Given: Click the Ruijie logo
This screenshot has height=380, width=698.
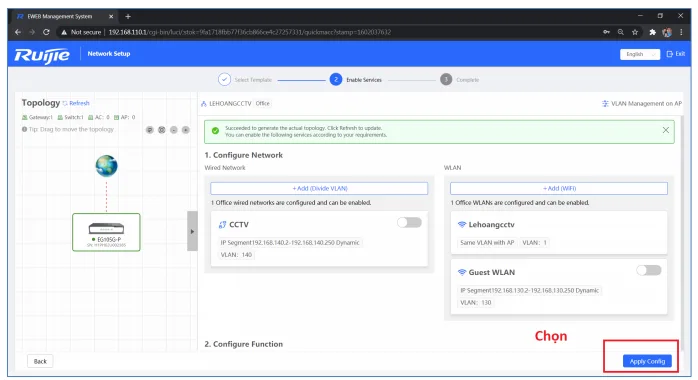Looking at the screenshot, I should [x=42, y=55].
